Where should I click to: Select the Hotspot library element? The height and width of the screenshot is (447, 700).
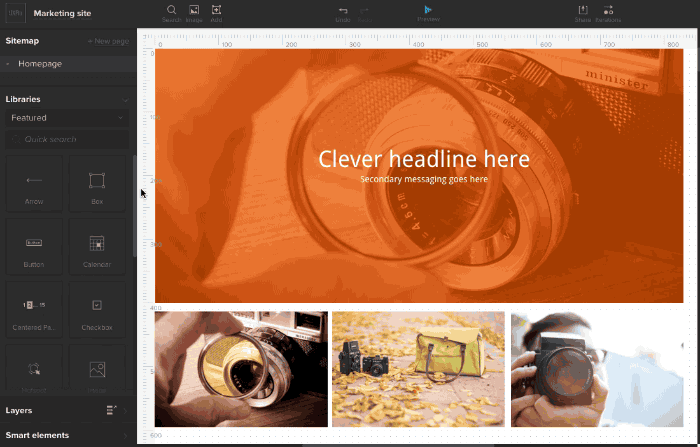click(x=34, y=369)
